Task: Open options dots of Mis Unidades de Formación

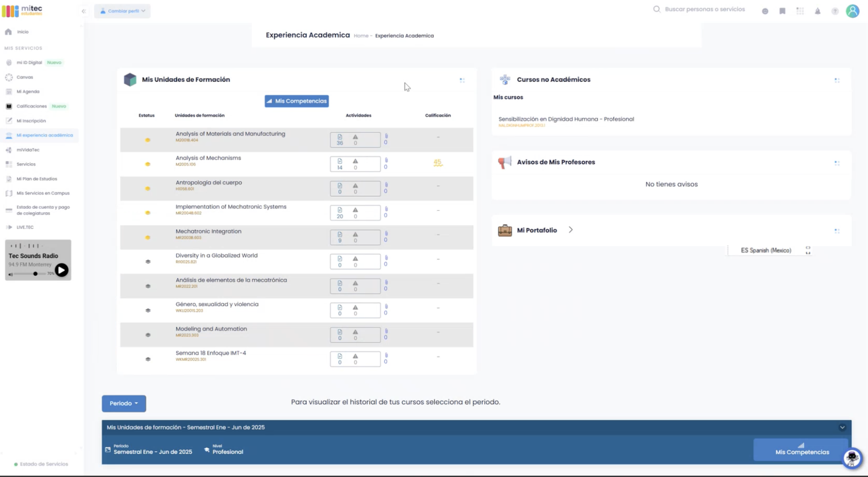Action: [x=462, y=80]
